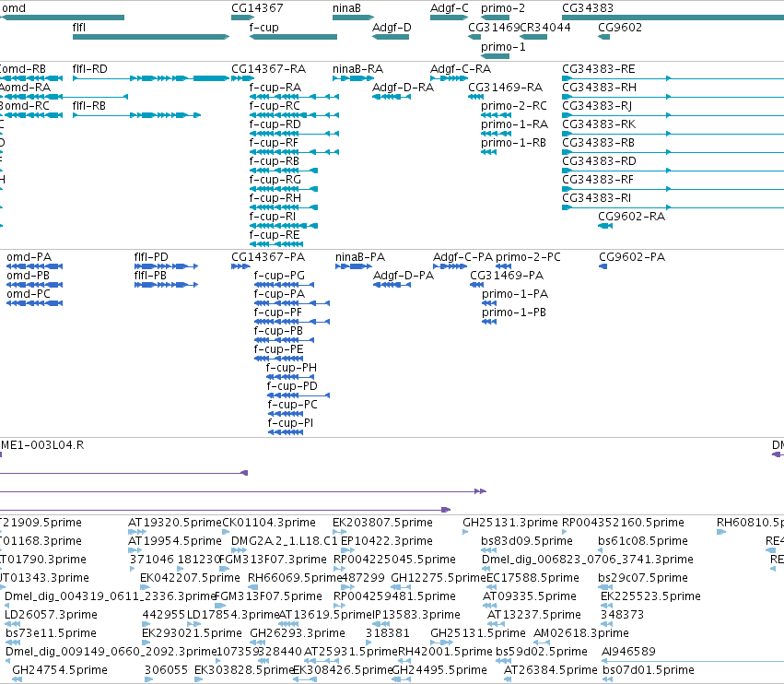Image resolution: width=784 pixels, height=684 pixels.
Task: Select transcript primo-1-RB
Action: [488, 152]
